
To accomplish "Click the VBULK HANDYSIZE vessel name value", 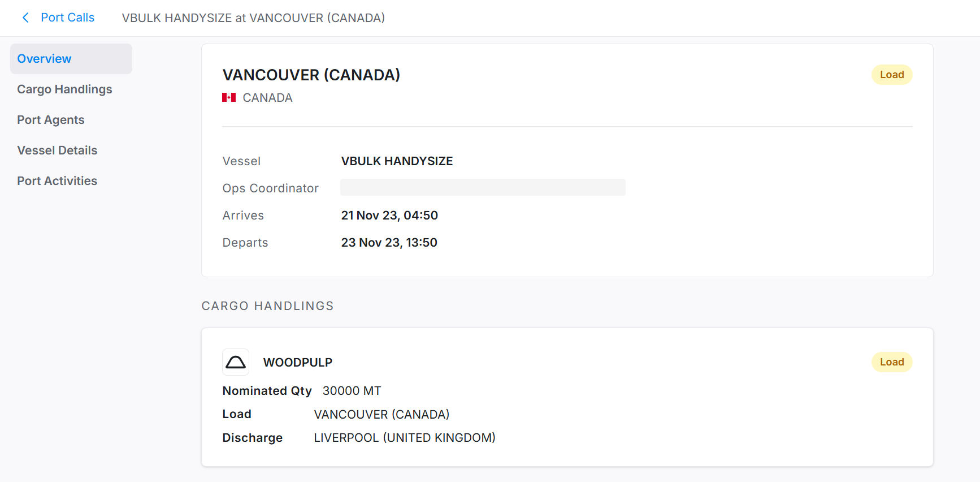I will (397, 161).
